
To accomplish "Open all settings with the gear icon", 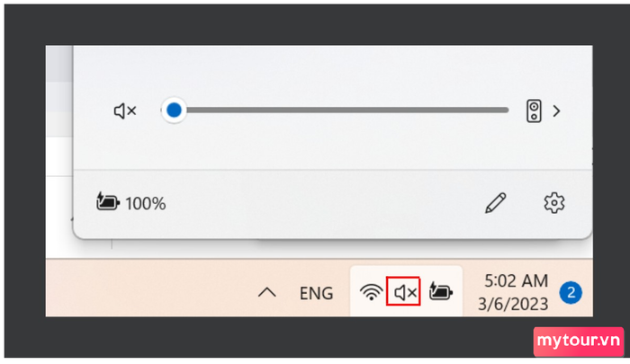I will 554,202.
